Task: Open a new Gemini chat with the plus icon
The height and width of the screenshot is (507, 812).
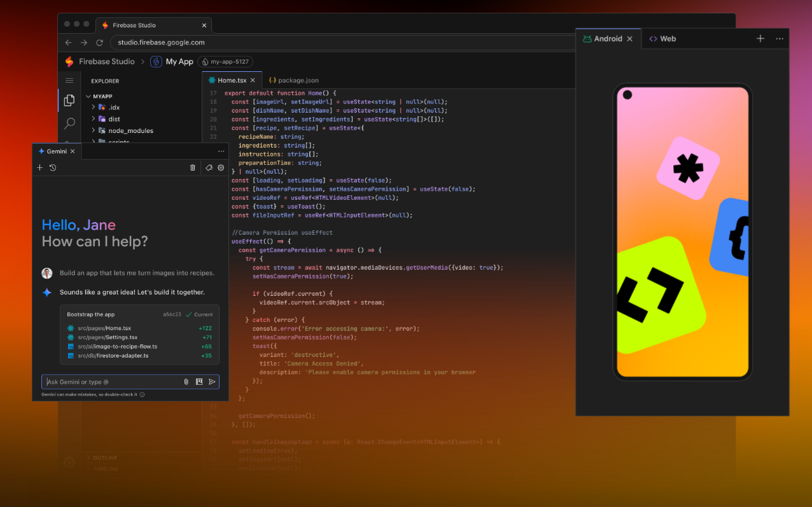Action: point(39,167)
